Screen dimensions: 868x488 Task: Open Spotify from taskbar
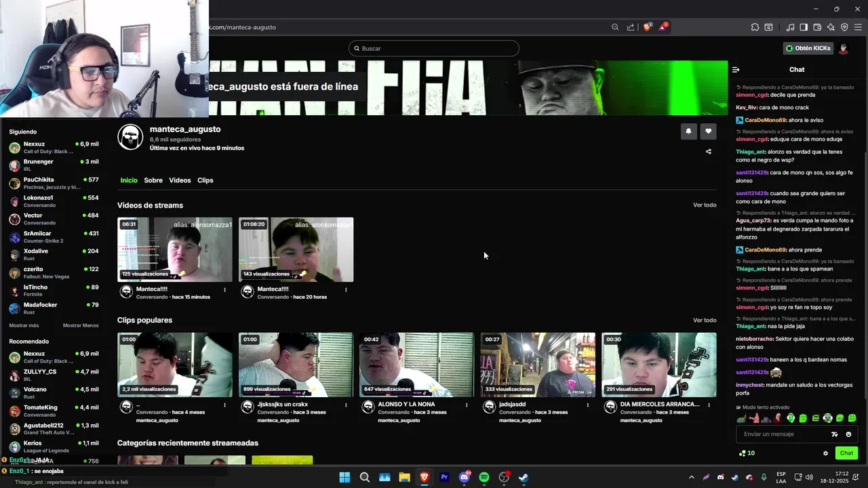tap(484, 477)
